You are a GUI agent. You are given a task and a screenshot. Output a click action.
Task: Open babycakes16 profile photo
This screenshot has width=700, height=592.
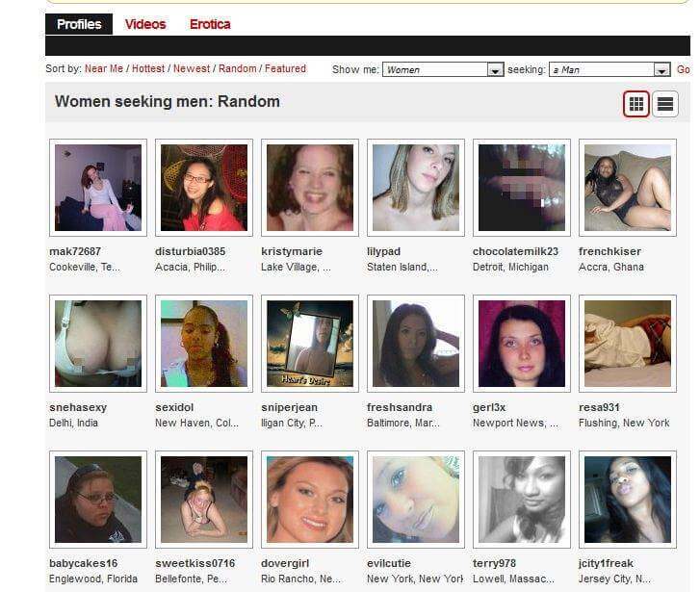[x=98, y=500]
